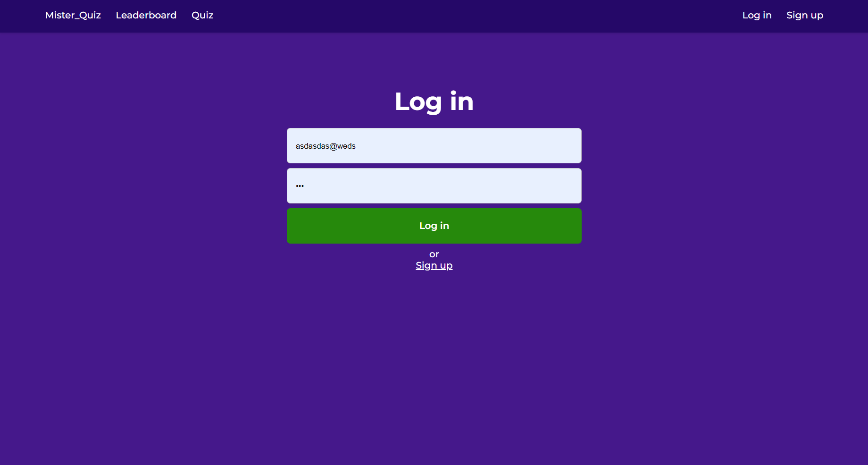Screen dimensions: 868x465
Task: Choose Sign up at the far right of navbar
Action: [x=805, y=15]
